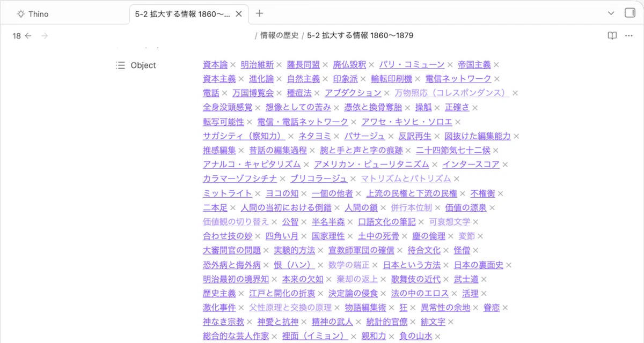Remove the 自然主義 tag
The height and width of the screenshot is (343, 644).
click(x=325, y=79)
